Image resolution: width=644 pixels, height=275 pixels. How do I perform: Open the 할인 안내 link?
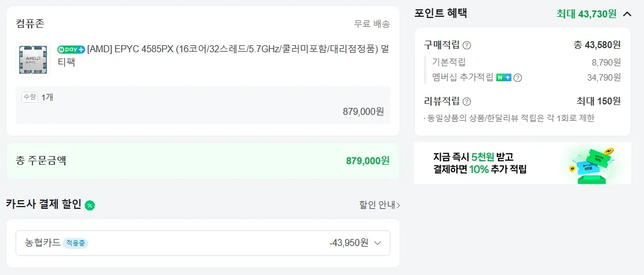[x=379, y=205]
